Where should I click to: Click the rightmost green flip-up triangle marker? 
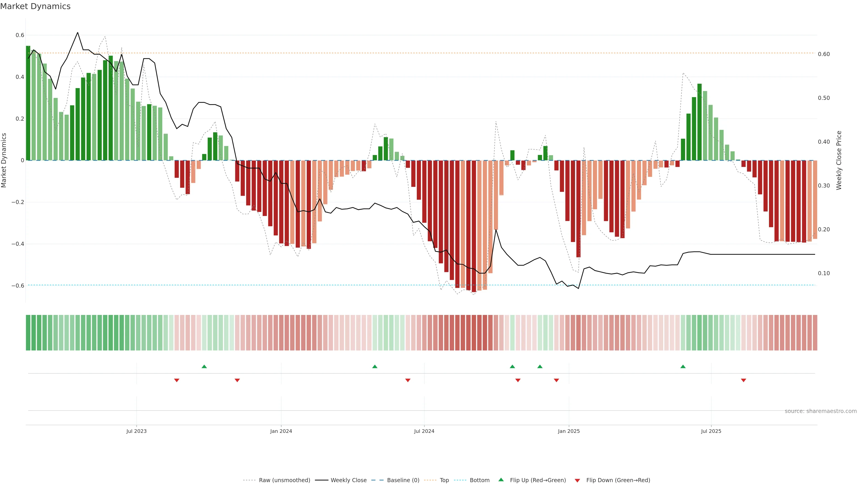[683, 366]
